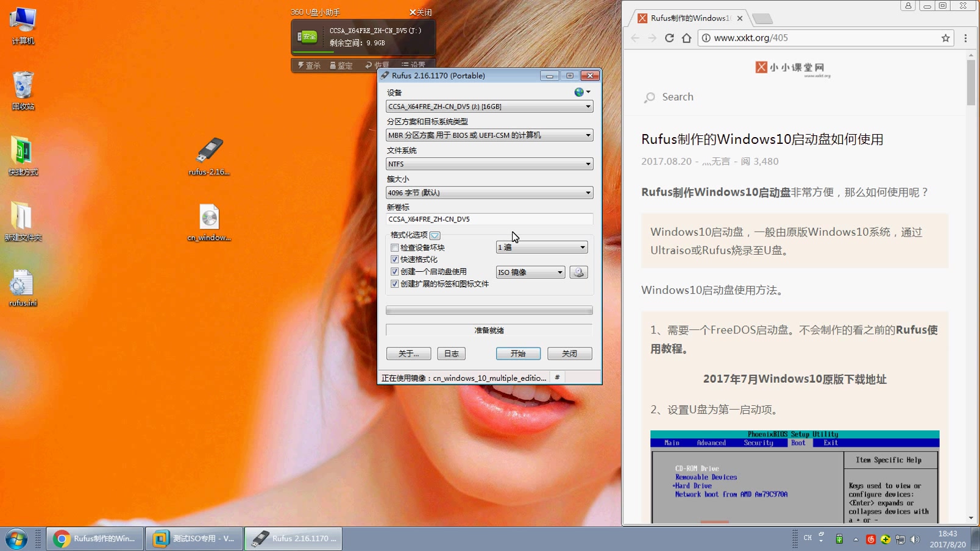Toggle 检查设备坏块 checkbox

point(395,247)
